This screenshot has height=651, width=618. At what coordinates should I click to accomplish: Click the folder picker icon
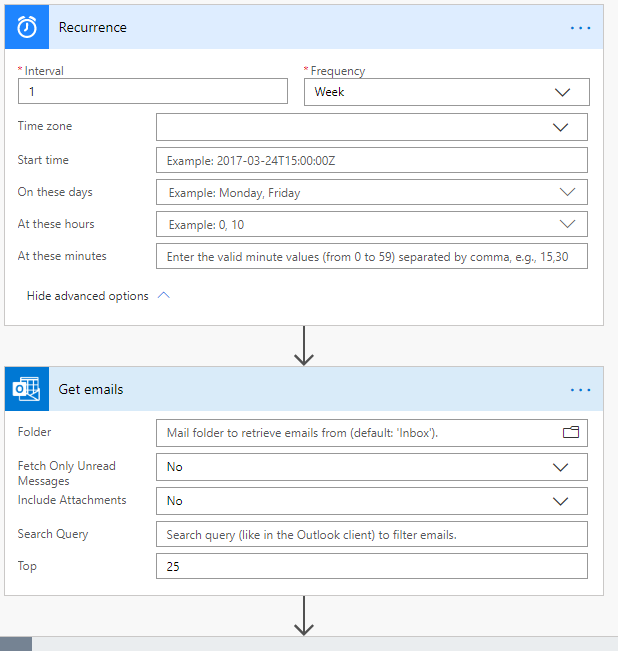tap(571, 433)
